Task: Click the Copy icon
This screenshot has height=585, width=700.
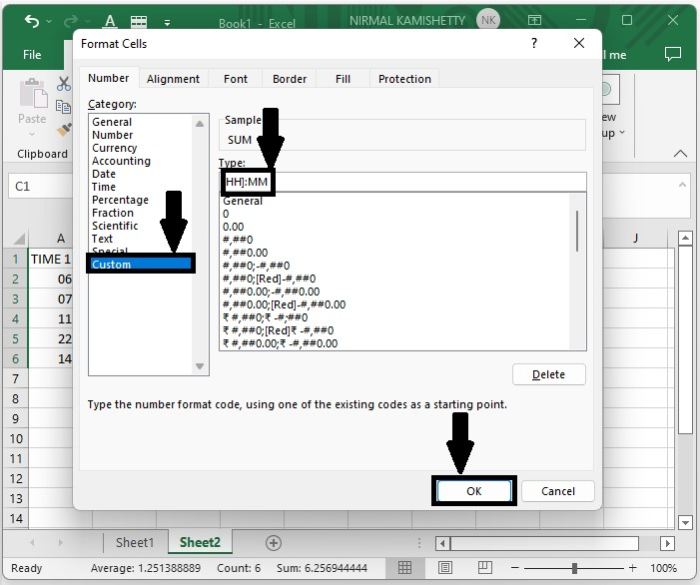Action: (63, 107)
